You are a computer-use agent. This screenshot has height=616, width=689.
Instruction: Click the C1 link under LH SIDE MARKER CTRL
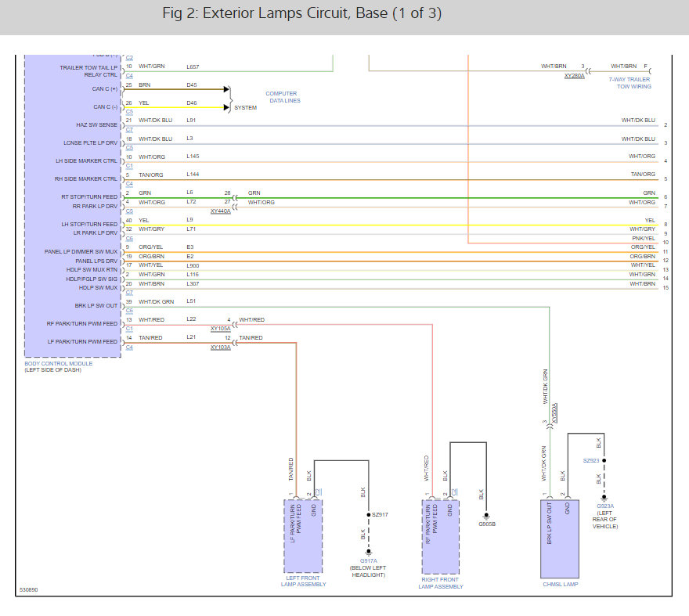(129, 166)
